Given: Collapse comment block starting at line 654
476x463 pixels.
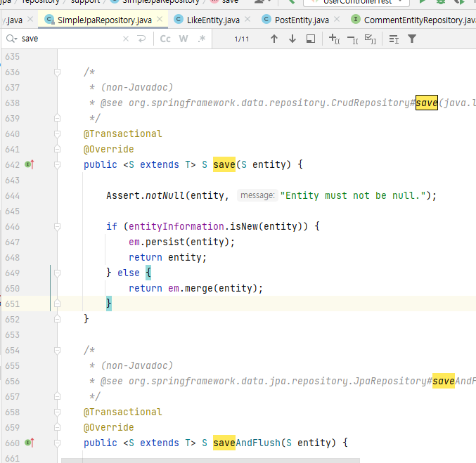Looking at the screenshot, I should (57, 351).
